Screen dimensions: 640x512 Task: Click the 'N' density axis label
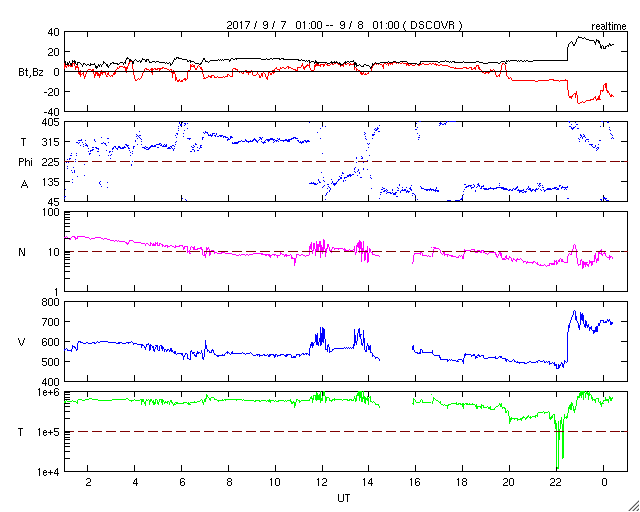(x=22, y=252)
